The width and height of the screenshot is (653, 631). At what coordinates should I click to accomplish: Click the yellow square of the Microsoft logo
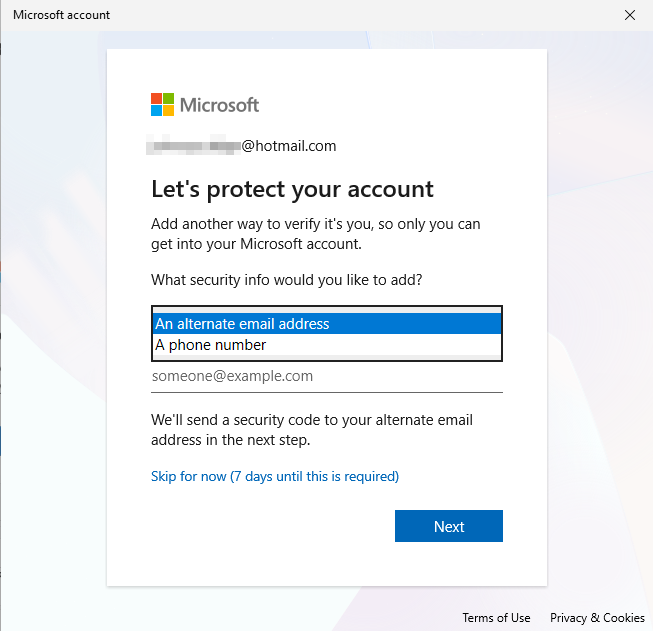tap(168, 110)
